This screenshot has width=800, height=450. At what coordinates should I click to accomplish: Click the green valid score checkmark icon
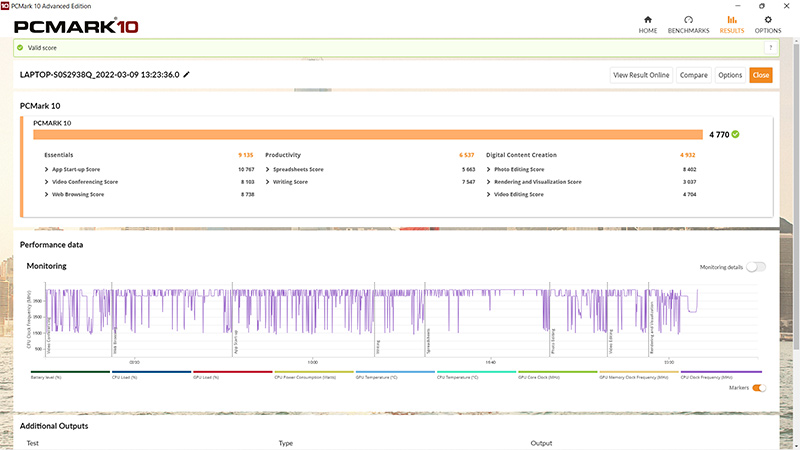[x=20, y=47]
